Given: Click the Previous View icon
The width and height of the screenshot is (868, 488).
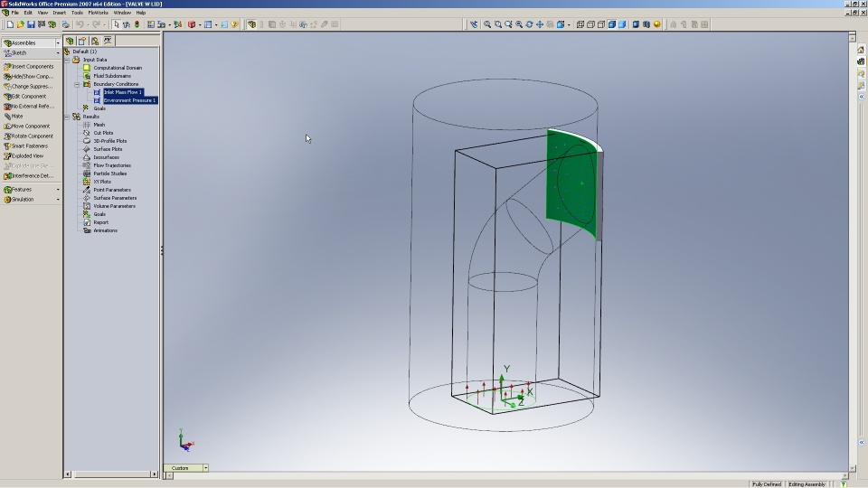Looking at the screenshot, I should click(x=474, y=24).
